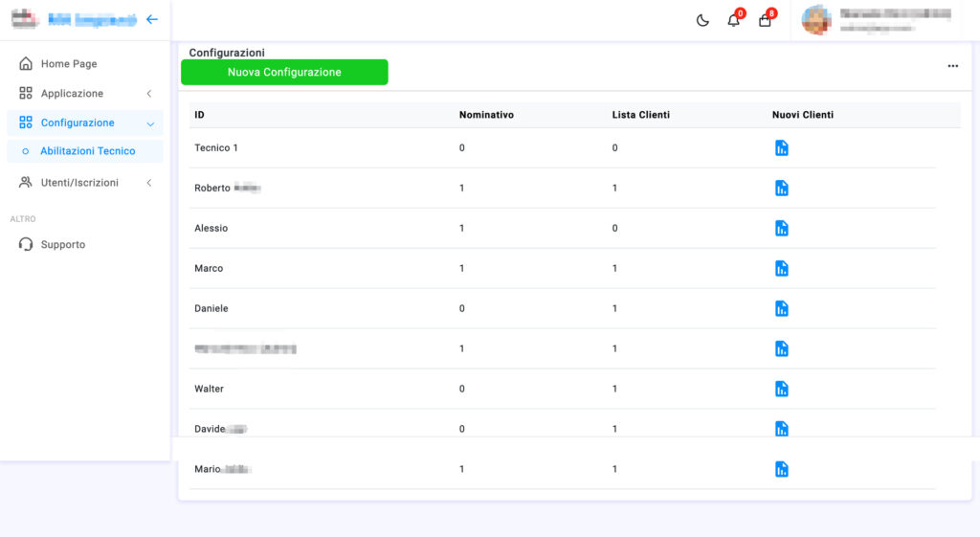980x537 pixels.
Task: Click the notification bell icon
Action: tap(734, 20)
